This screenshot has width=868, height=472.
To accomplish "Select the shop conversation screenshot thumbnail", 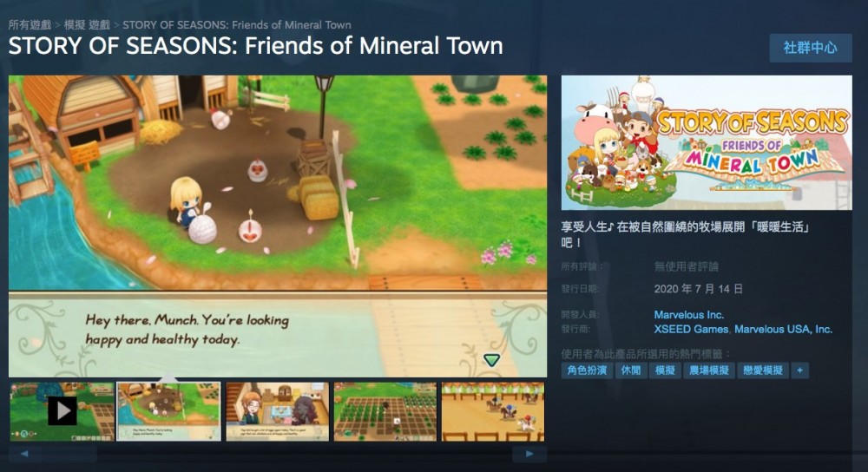I will [278, 411].
